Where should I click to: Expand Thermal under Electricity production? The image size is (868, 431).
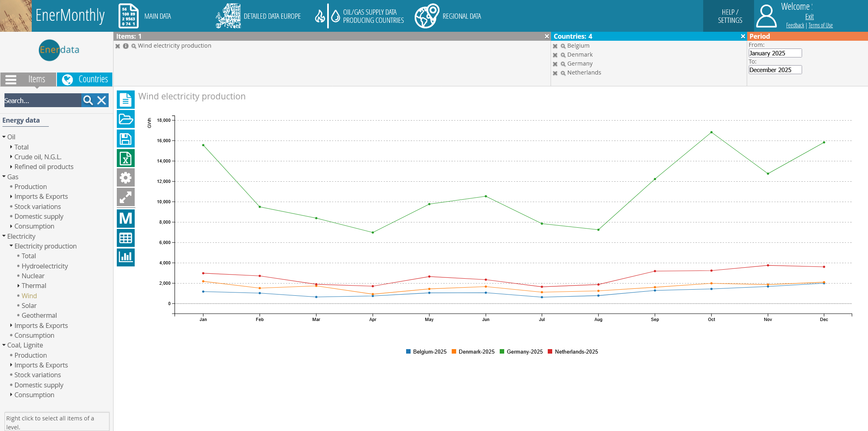tap(18, 286)
